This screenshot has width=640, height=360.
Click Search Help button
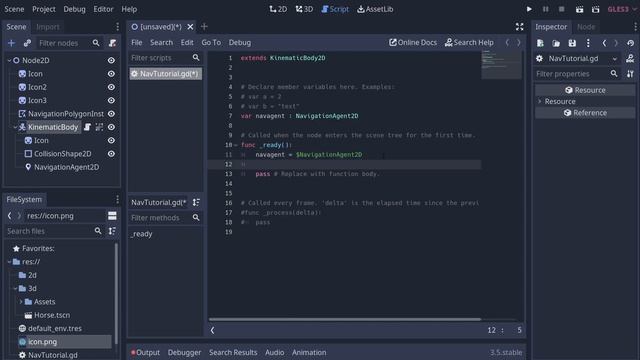[x=469, y=42]
